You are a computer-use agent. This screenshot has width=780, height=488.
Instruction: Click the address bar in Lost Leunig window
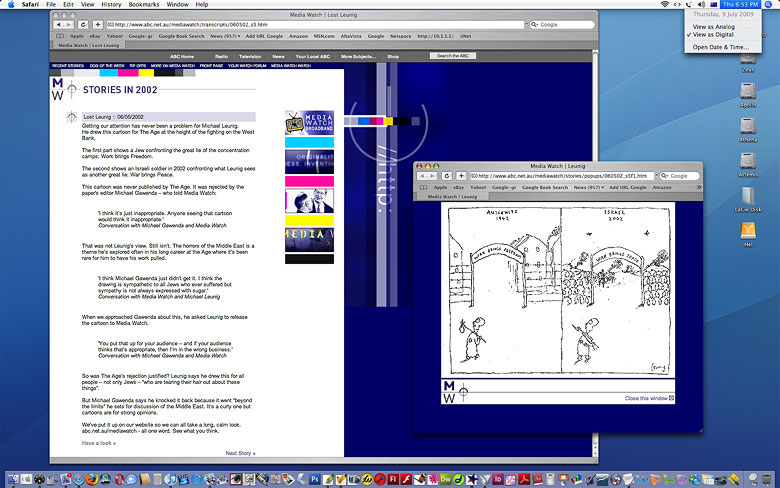[315, 24]
